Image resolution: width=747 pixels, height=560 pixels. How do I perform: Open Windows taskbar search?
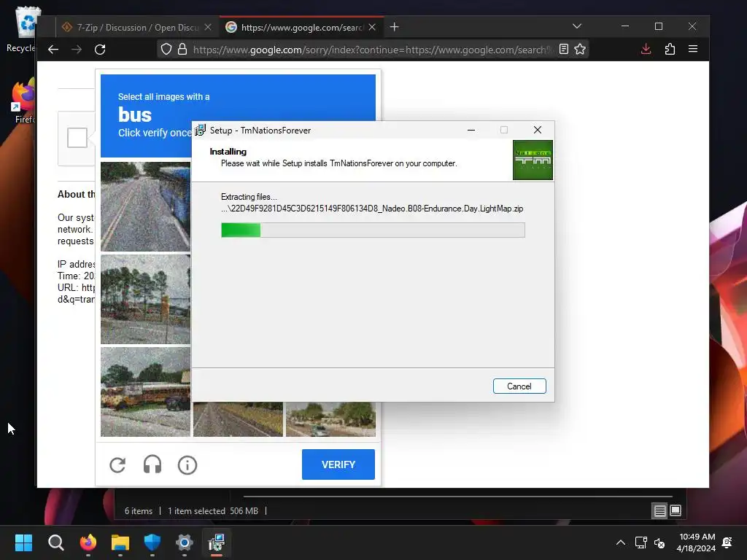tap(55, 542)
